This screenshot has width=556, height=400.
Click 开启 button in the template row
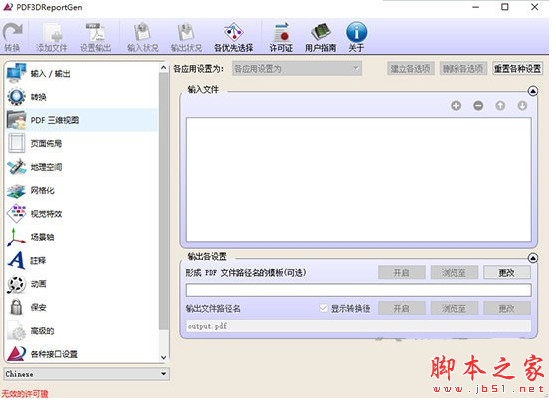click(x=401, y=273)
